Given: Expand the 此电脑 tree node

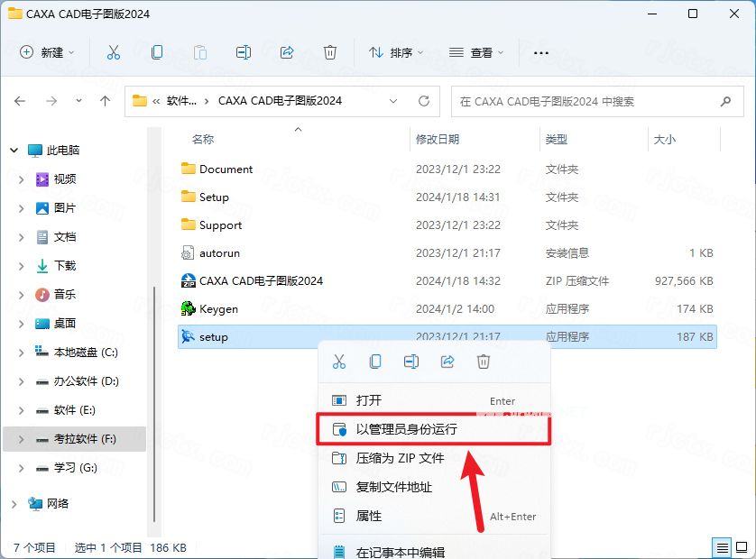Looking at the screenshot, I should (x=13, y=150).
